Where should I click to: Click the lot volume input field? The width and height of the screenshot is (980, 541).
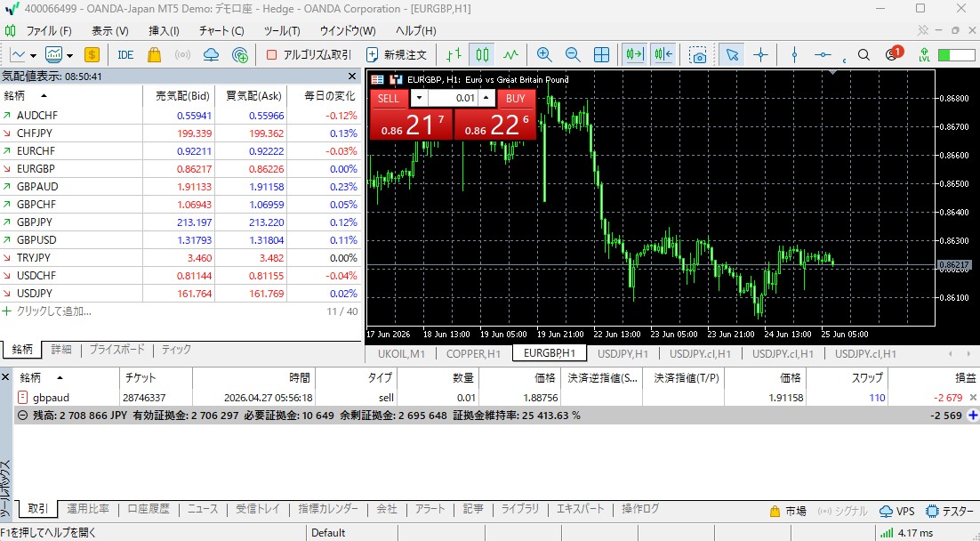pyautogui.click(x=453, y=98)
